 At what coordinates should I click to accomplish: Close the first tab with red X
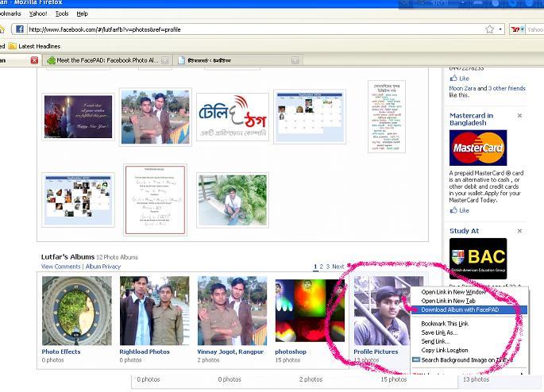(x=34, y=60)
